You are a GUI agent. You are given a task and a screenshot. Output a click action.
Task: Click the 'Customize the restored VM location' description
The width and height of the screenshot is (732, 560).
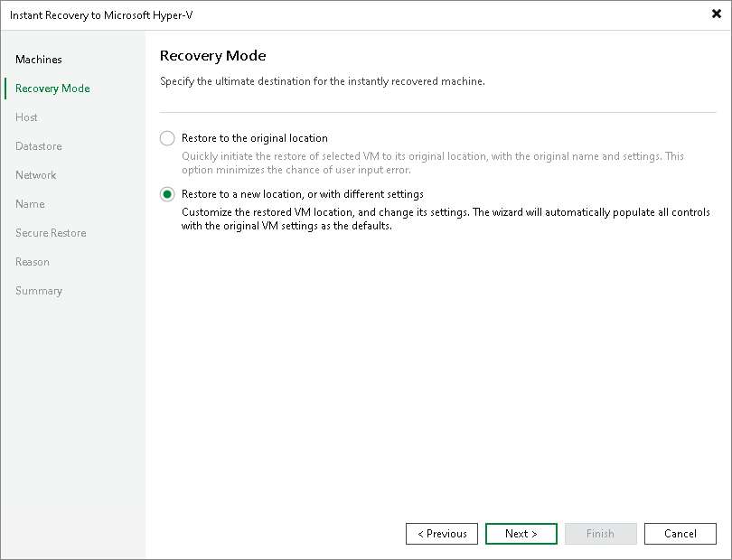pyautogui.click(x=446, y=219)
